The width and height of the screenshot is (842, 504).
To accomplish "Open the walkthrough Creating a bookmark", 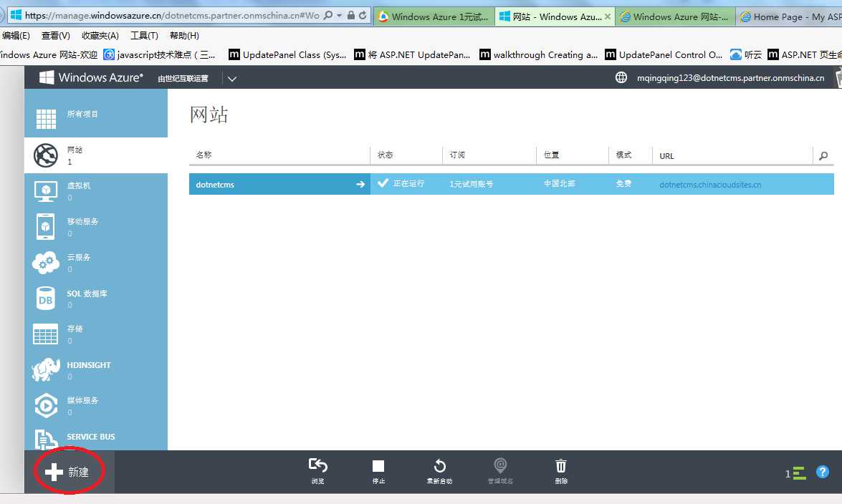I will pos(538,54).
